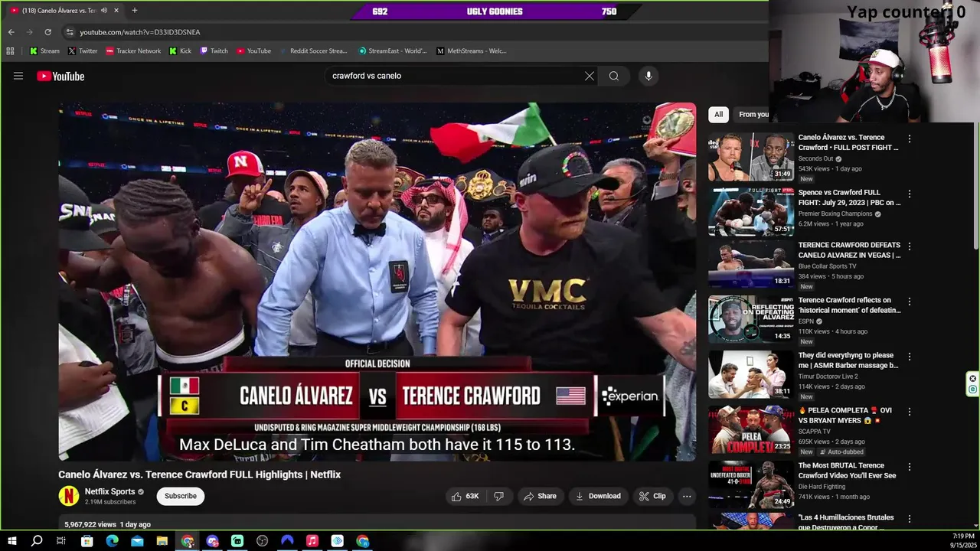Go to the YouTube home logo

coord(60,76)
